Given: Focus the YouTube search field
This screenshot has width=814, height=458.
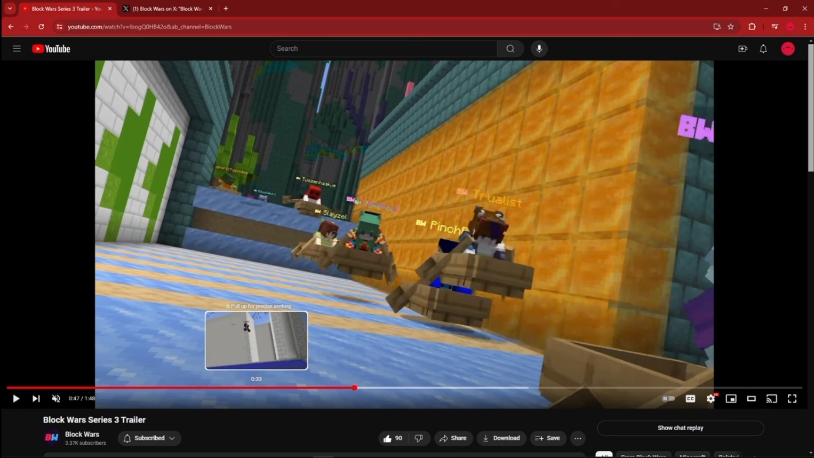Looking at the screenshot, I should (x=383, y=49).
